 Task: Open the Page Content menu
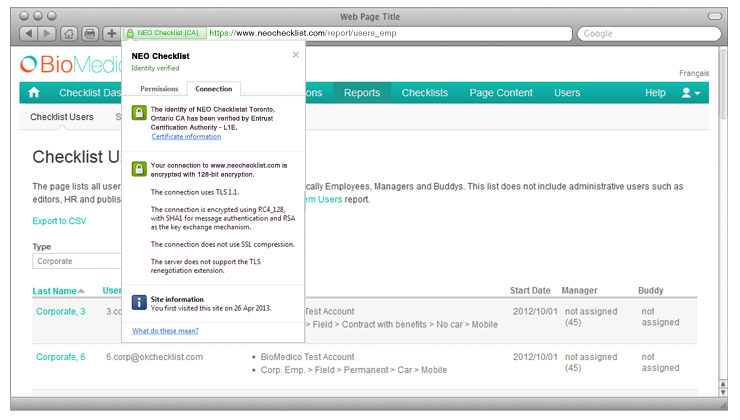tap(501, 93)
